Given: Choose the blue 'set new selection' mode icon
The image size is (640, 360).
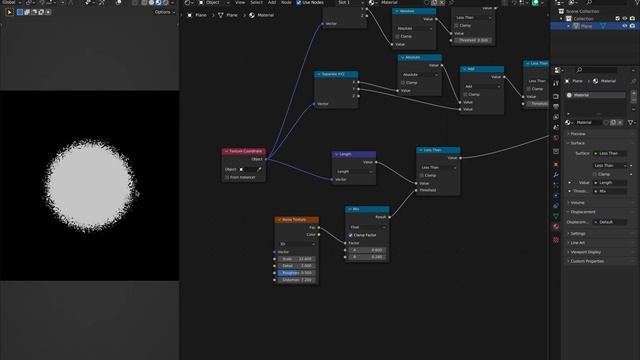Looking at the screenshot, I should tap(20, 12).
